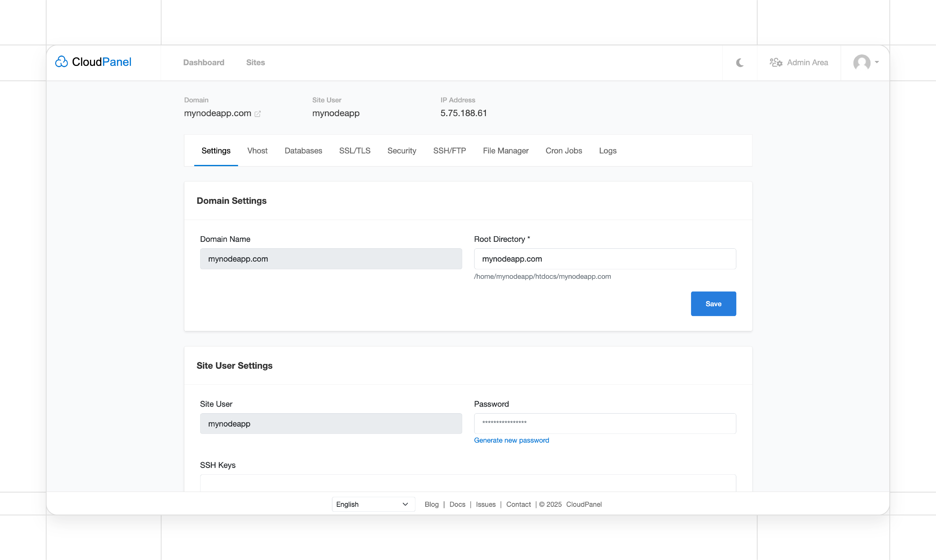Viewport: 936px width, 560px height.
Task: Click the Domain Settings heading
Action: pos(232,201)
